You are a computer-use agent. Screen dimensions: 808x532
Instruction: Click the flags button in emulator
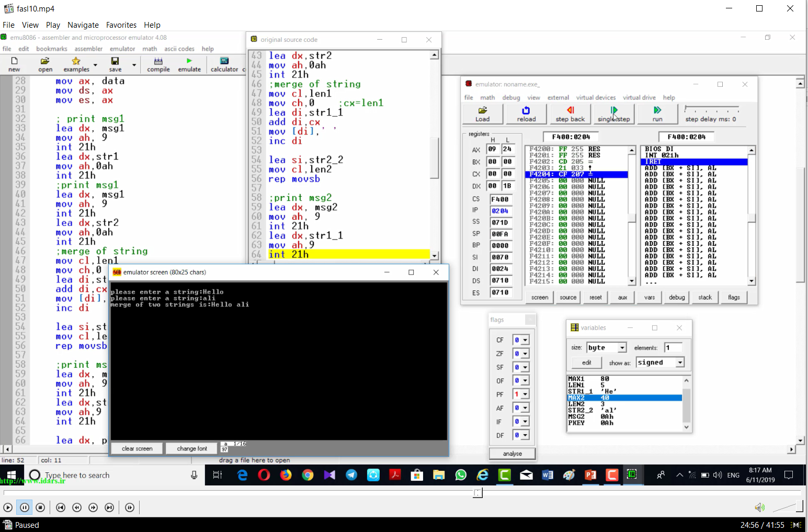coord(734,298)
